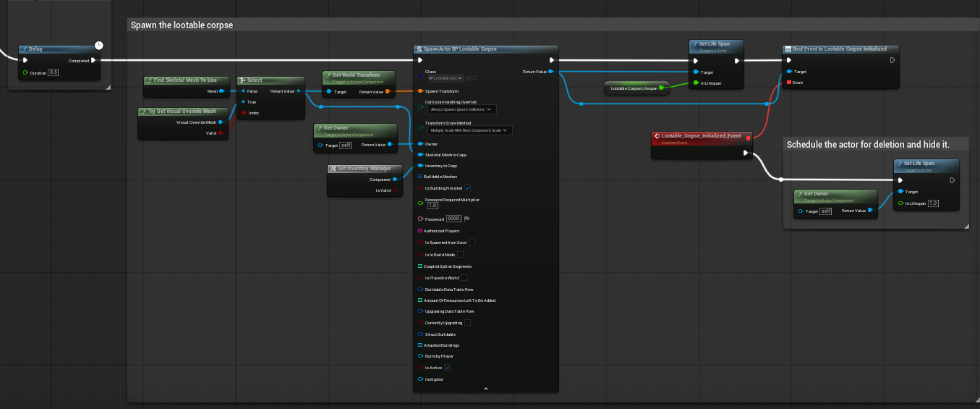Click the red Valid output pin
Viewport: 980px width, 409px height.
(221, 133)
